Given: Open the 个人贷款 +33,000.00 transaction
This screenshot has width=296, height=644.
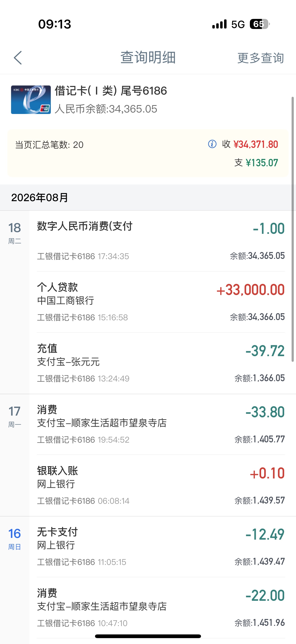Looking at the screenshot, I should click(x=161, y=302).
